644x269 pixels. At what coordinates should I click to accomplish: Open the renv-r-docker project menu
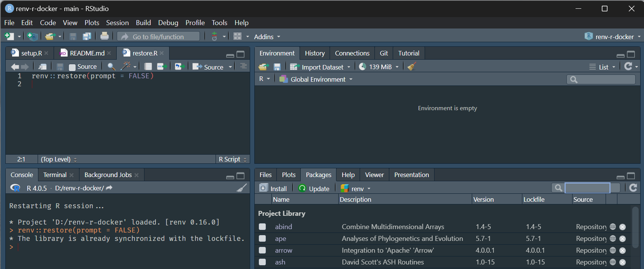click(612, 36)
